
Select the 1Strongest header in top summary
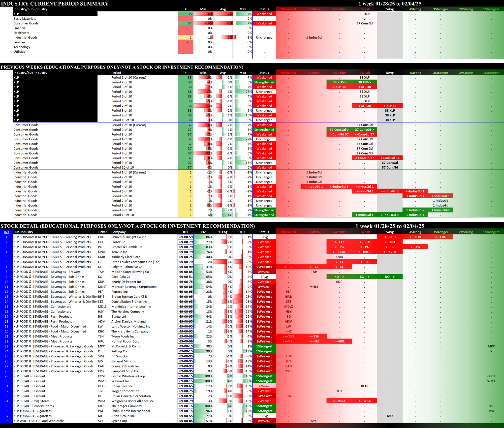coord(491,9)
